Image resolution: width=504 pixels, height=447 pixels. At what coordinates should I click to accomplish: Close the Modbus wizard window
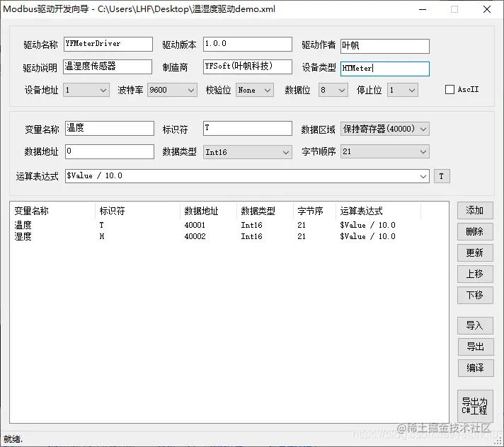point(487,9)
